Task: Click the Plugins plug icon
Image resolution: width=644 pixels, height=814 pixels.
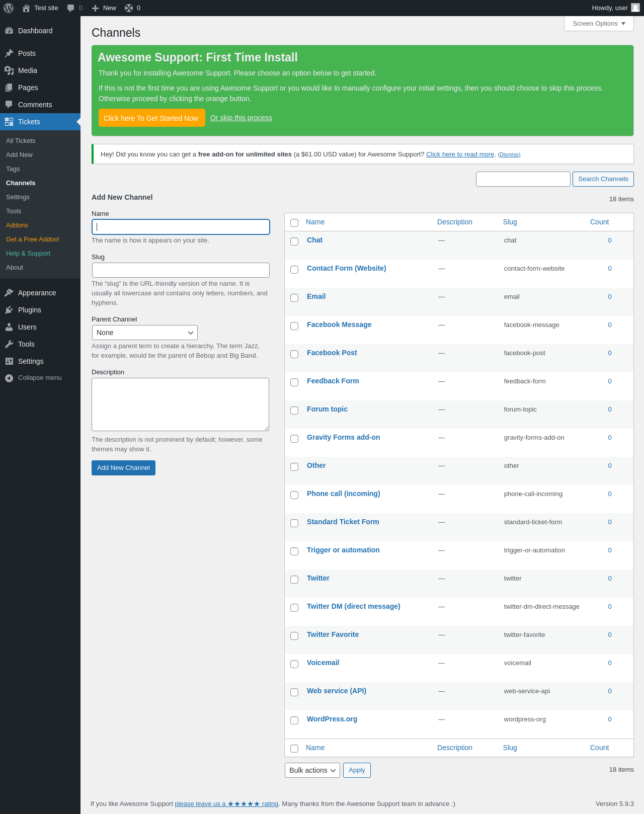Action: coord(9,310)
